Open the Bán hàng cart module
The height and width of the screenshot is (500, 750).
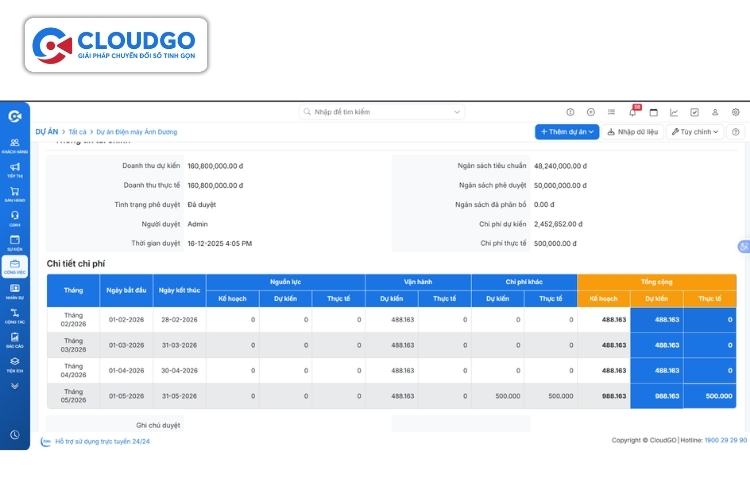[15, 194]
